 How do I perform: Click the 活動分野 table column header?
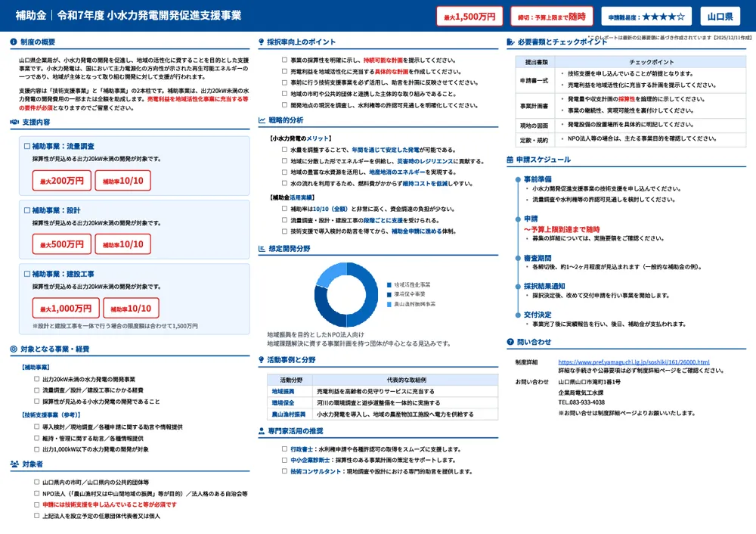coord(290,380)
